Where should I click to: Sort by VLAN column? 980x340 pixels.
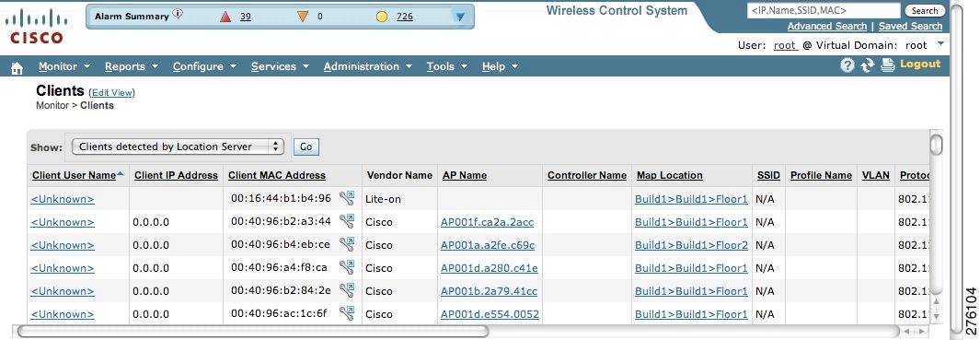point(876,176)
